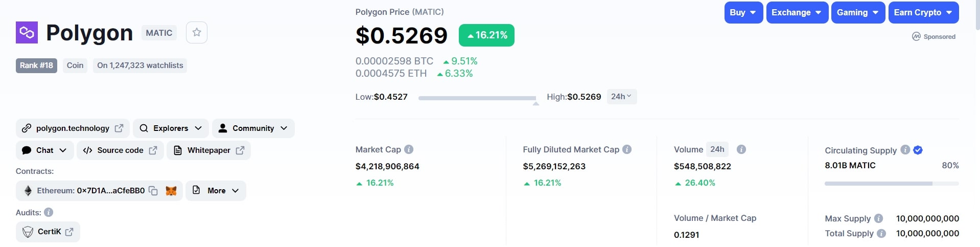
Task: Click the 80% circulating supply percentage
Action: point(950,165)
